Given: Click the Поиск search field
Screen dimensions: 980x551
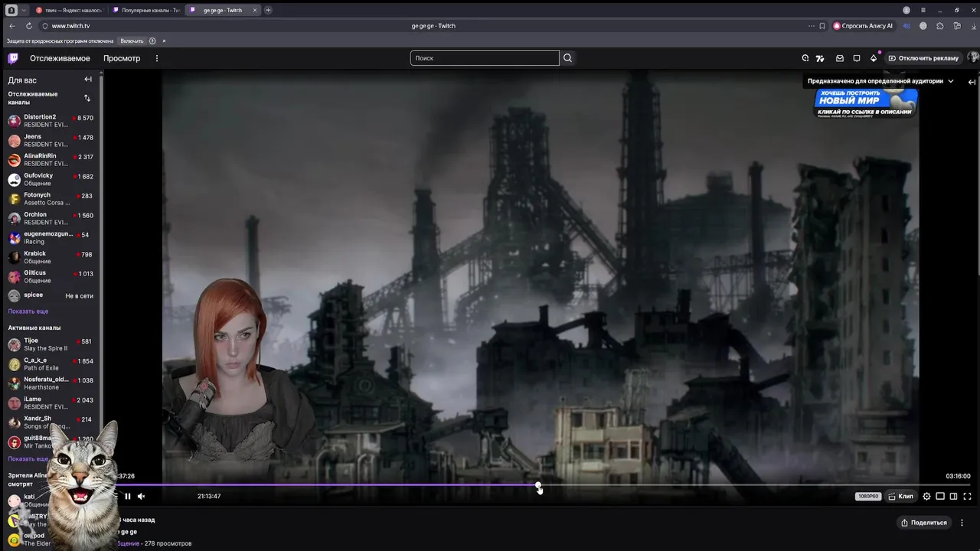Looking at the screenshot, I should (485, 58).
